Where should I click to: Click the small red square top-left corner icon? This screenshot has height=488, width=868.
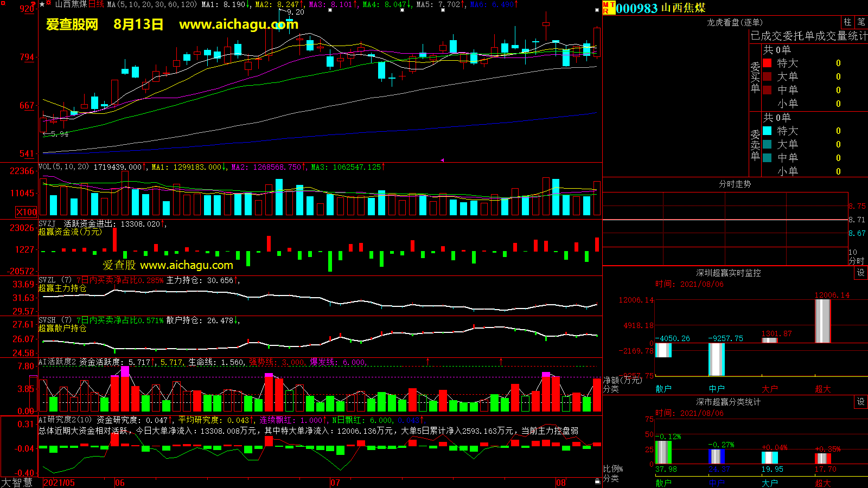[3, 3]
